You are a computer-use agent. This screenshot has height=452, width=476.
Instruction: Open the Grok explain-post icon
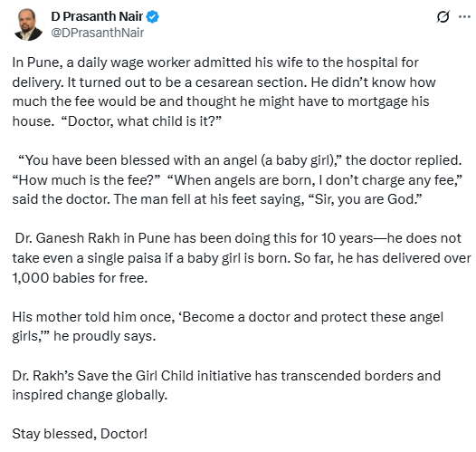pyautogui.click(x=443, y=16)
